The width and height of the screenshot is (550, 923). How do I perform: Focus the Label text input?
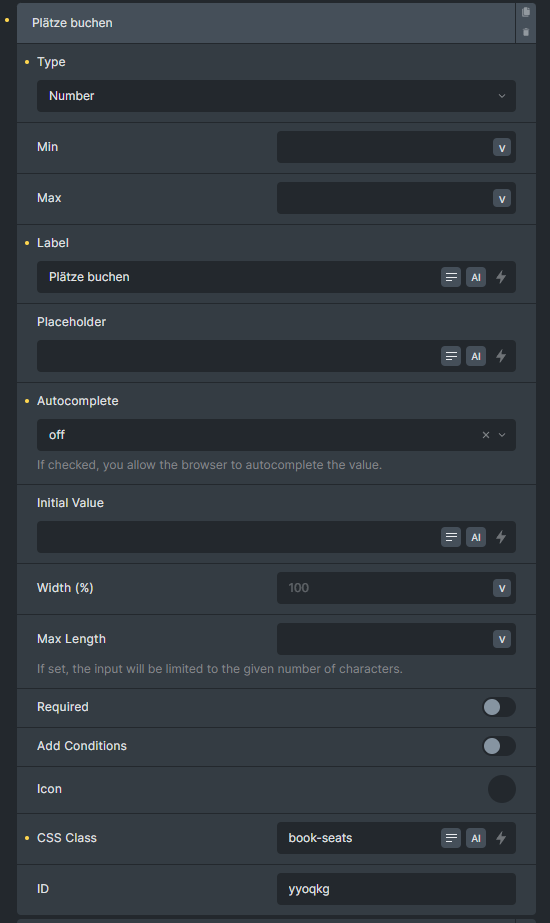click(x=238, y=277)
